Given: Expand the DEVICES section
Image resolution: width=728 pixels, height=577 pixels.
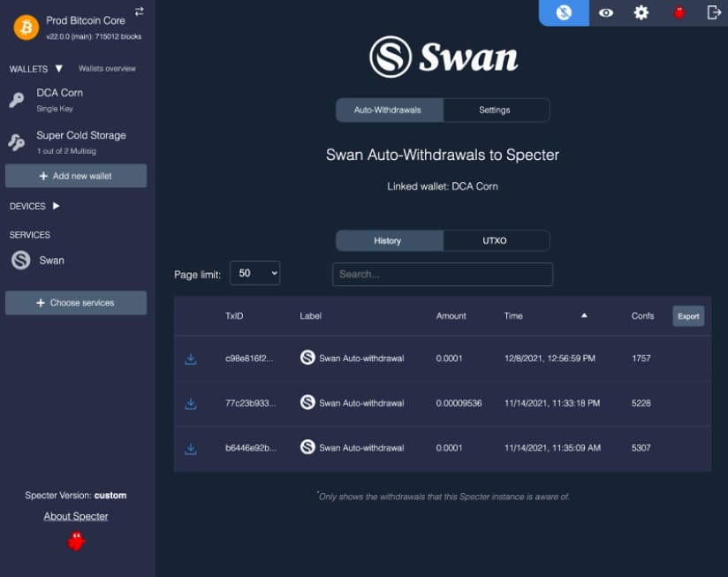Looking at the screenshot, I should [57, 206].
